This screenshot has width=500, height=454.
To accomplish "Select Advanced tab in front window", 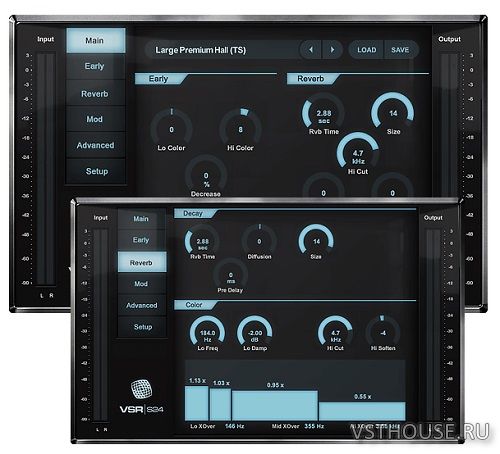I will click(141, 305).
